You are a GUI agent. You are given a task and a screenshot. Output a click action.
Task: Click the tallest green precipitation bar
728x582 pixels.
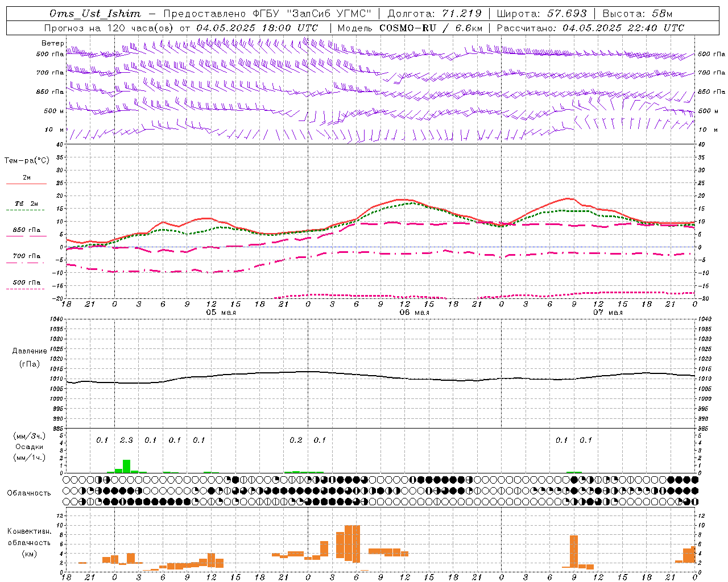click(x=126, y=466)
